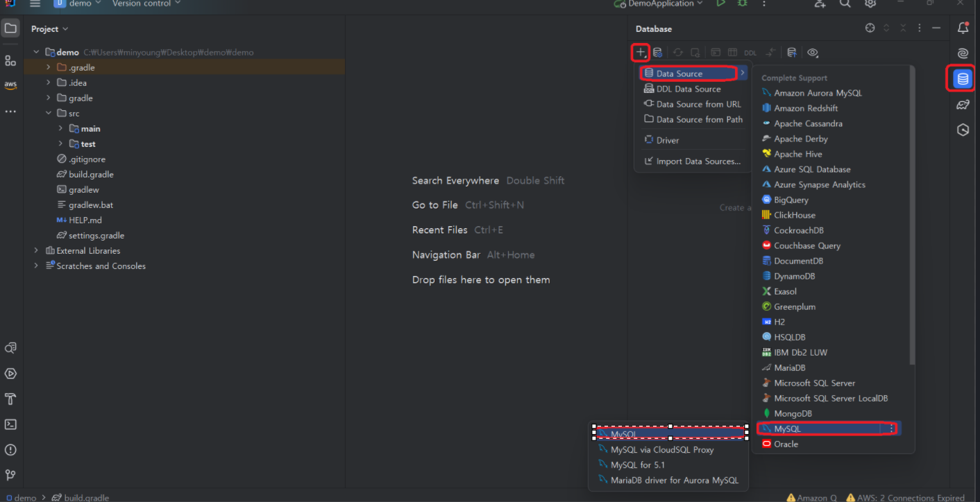
Task: Open View Options eye icon
Action: tap(813, 53)
